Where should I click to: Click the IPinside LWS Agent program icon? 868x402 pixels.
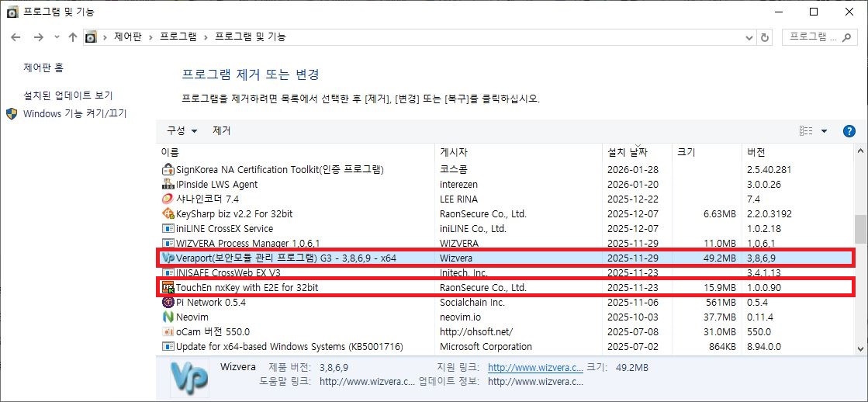click(168, 185)
